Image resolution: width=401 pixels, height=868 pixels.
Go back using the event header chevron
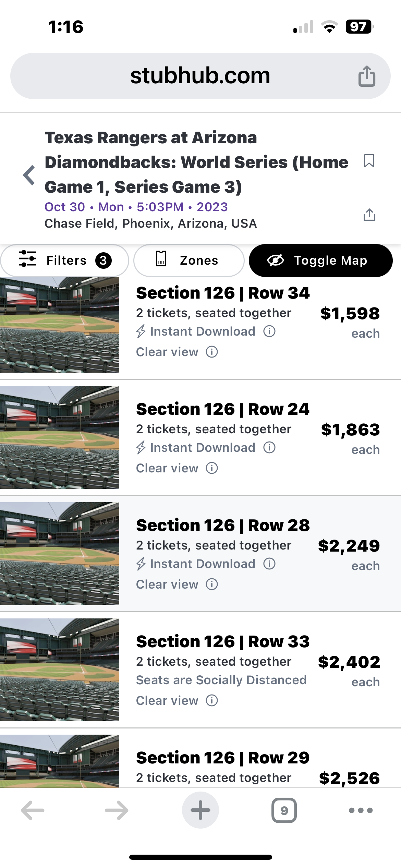coord(29,175)
